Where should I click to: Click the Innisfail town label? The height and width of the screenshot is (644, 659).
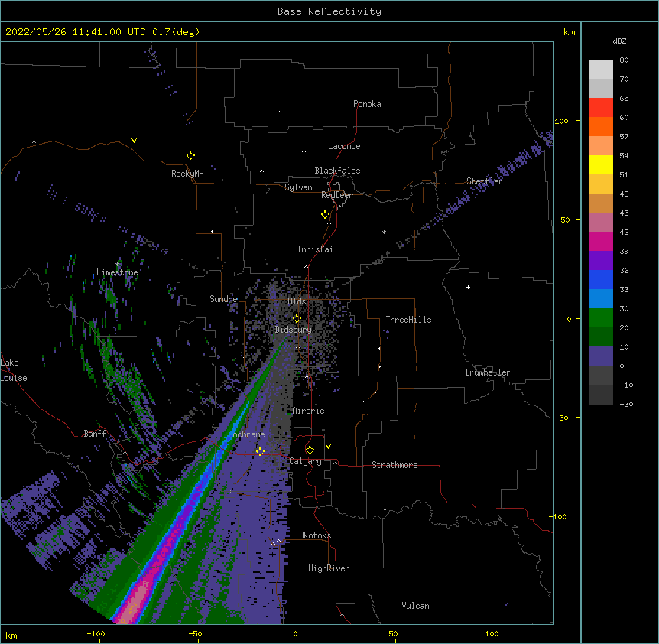(x=317, y=249)
